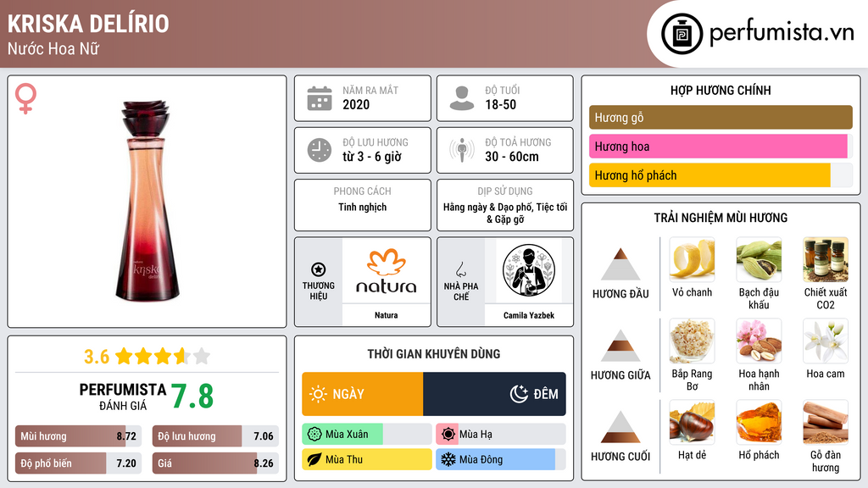This screenshot has width=868, height=488.
Task: Select the orange Ngày segment
Action: [x=363, y=394]
